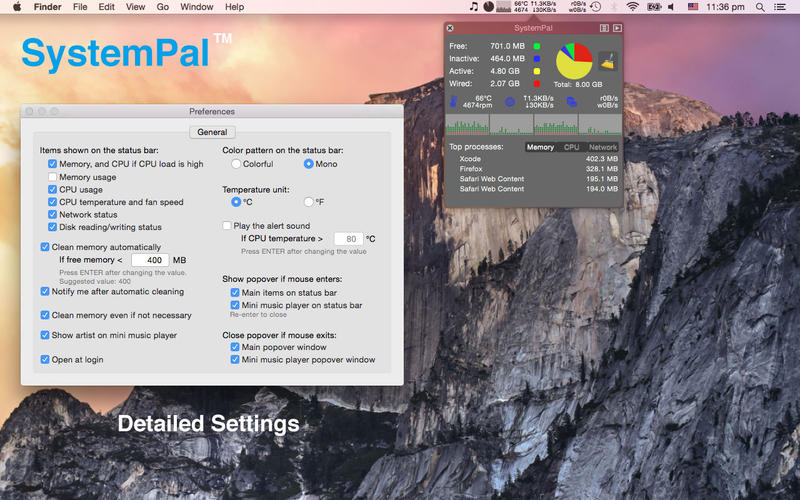Switch top processes to the Network tab

click(603, 147)
